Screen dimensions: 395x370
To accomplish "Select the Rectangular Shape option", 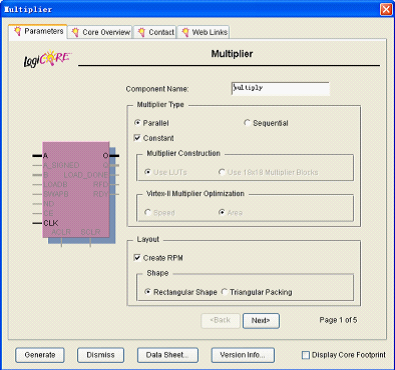I will 147,292.
